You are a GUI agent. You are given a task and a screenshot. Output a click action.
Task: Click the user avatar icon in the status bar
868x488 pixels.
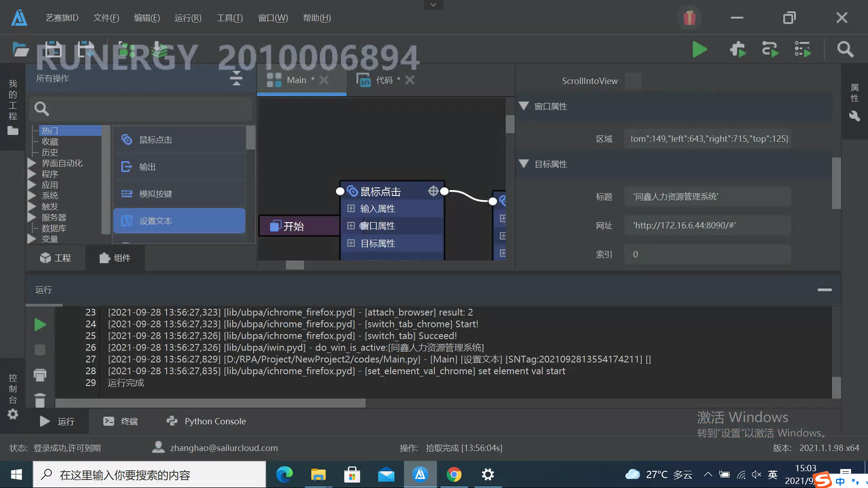point(158,447)
